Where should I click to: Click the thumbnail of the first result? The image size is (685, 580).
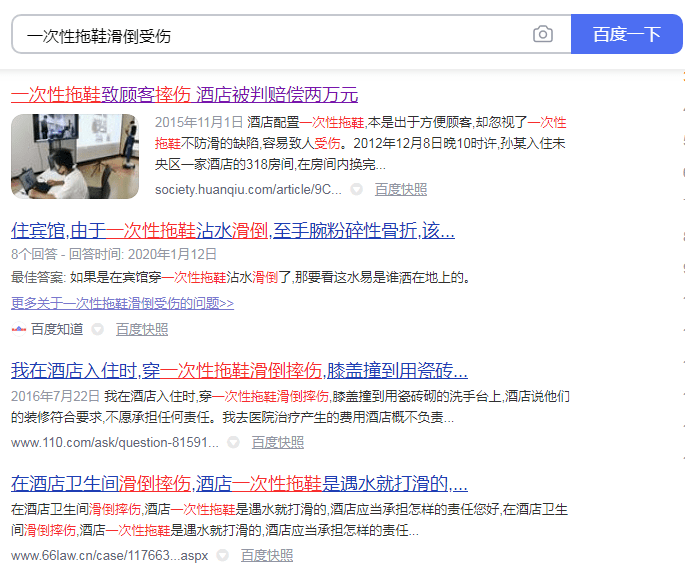pyautogui.click(x=75, y=156)
